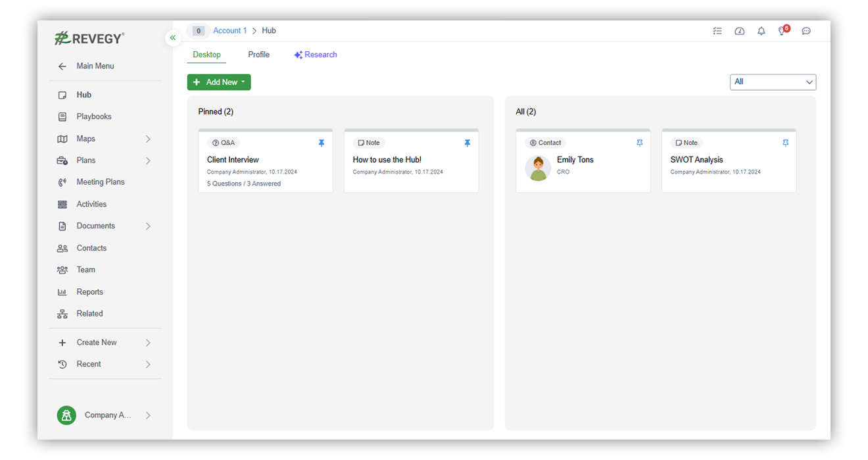Click the Documents icon in sidebar

(x=62, y=226)
